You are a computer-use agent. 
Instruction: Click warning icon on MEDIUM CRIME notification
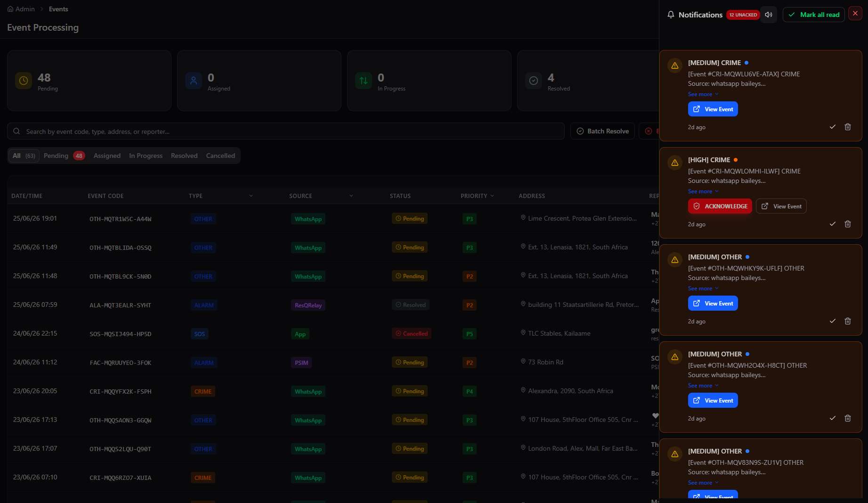675,66
